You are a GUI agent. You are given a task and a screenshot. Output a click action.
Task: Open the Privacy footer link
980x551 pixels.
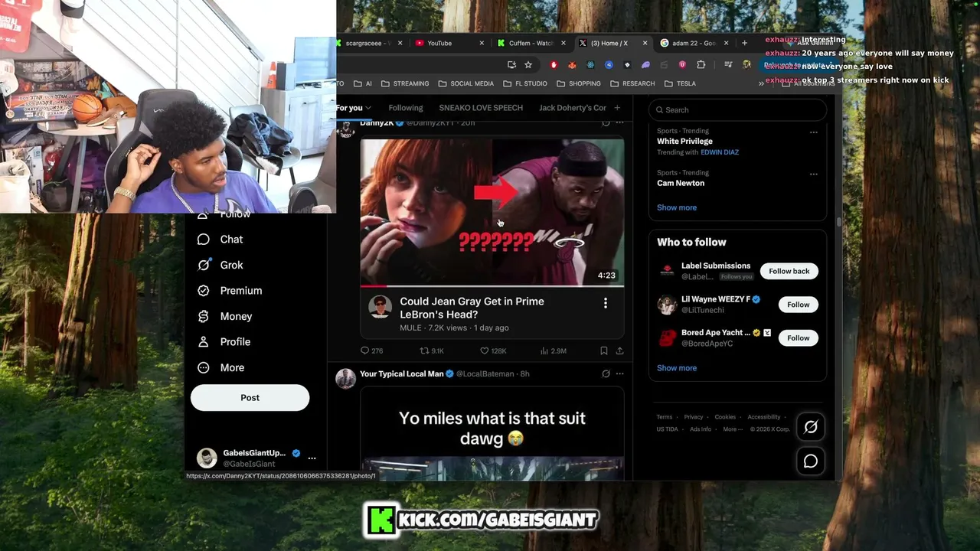pos(694,417)
